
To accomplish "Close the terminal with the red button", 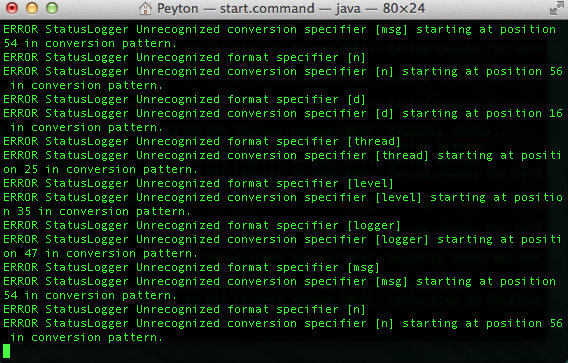I will [x=12, y=8].
